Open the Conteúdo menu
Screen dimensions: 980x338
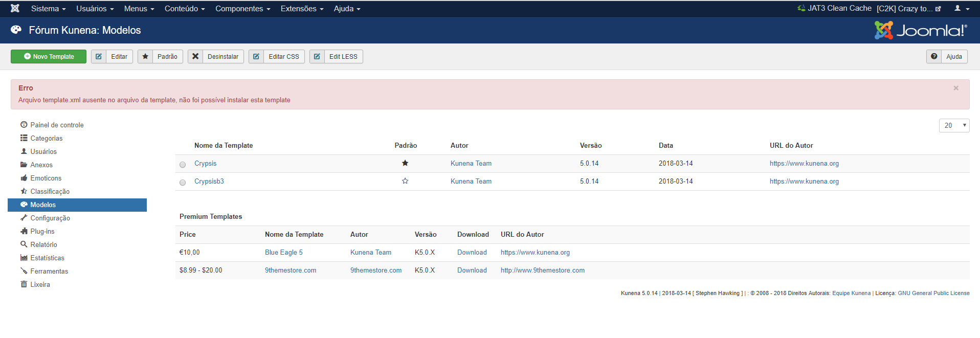[185, 9]
